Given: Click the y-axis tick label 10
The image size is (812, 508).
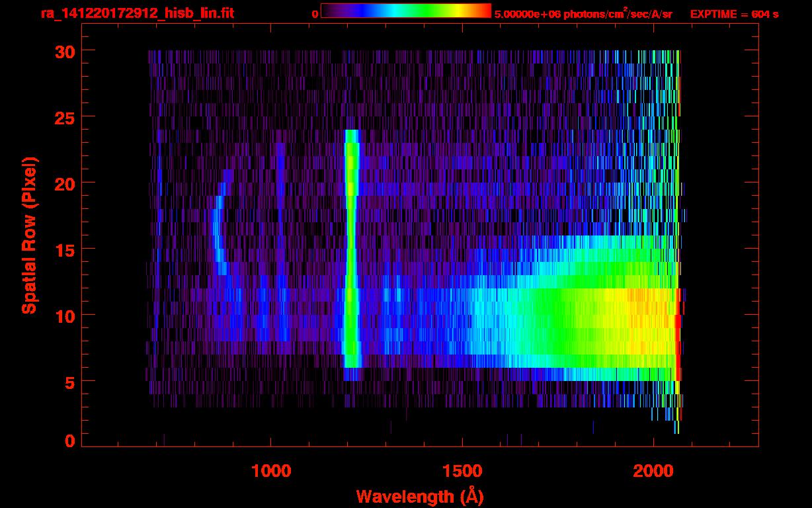Looking at the screenshot, I should tap(65, 316).
